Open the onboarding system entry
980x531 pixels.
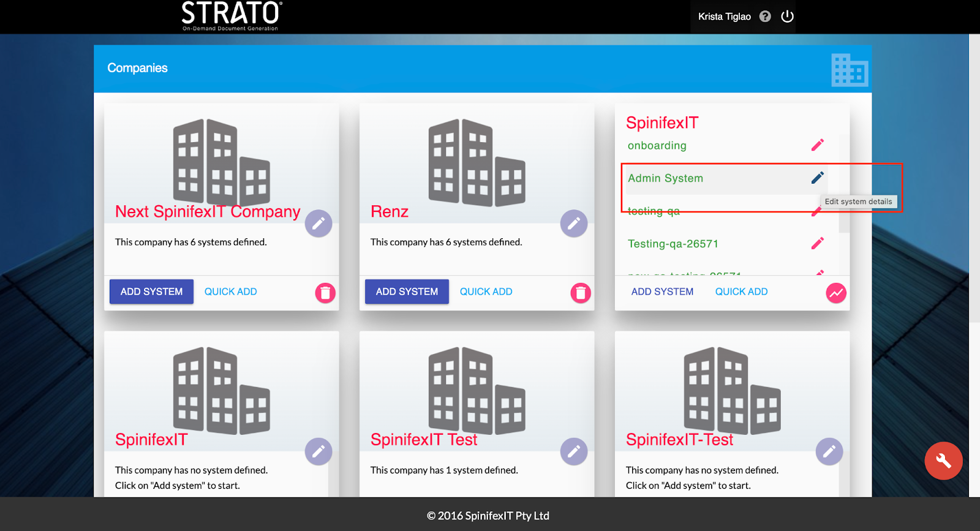coord(657,146)
